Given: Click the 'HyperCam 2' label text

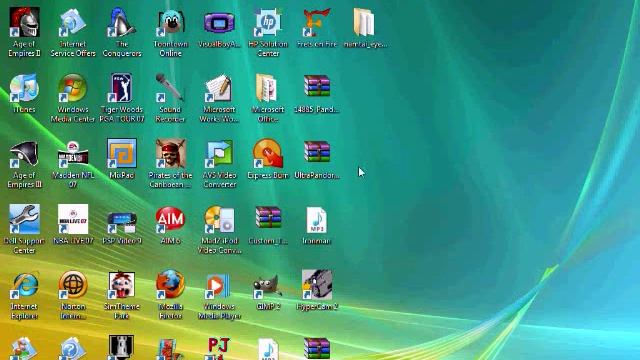Looking at the screenshot, I should pos(317,307).
